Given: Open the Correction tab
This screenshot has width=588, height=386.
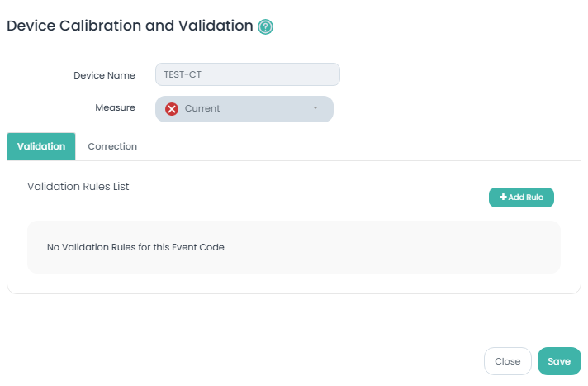Looking at the screenshot, I should (112, 146).
